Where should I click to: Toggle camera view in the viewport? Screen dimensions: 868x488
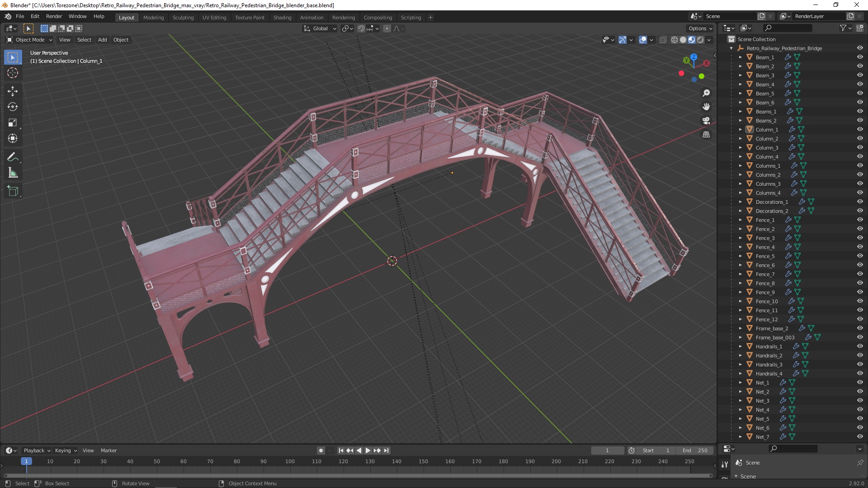706,121
